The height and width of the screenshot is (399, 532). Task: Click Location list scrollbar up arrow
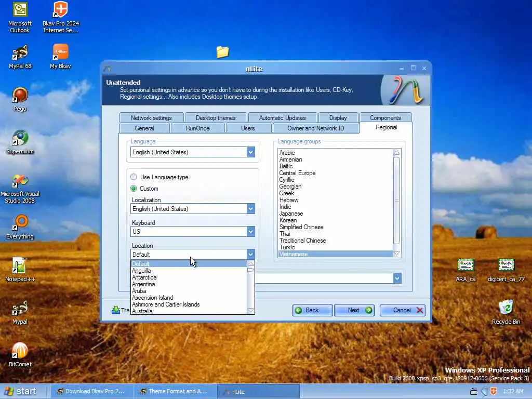coord(250,264)
